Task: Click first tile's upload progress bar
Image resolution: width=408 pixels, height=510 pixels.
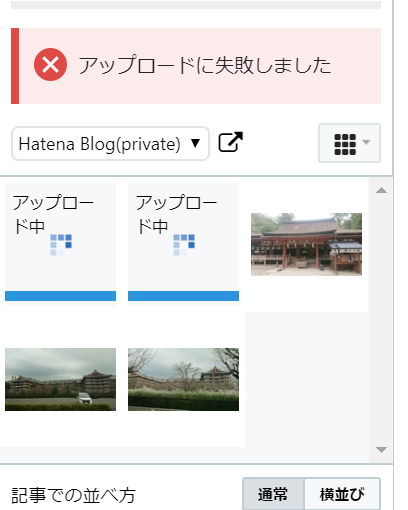Action: coord(60,296)
